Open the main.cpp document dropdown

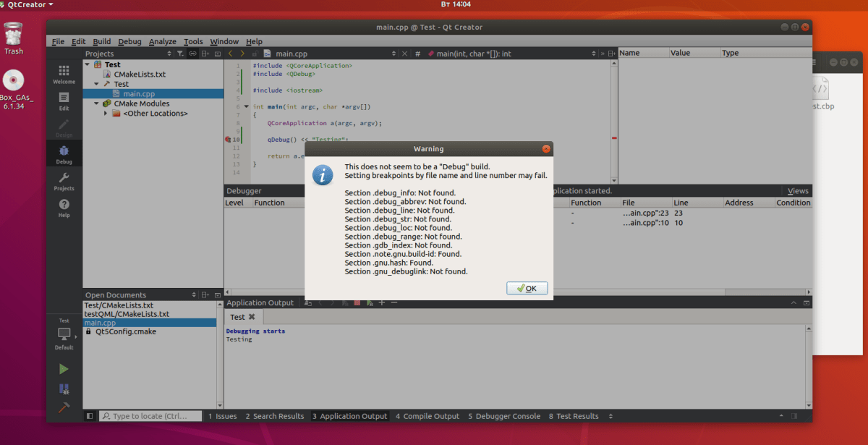pos(393,54)
